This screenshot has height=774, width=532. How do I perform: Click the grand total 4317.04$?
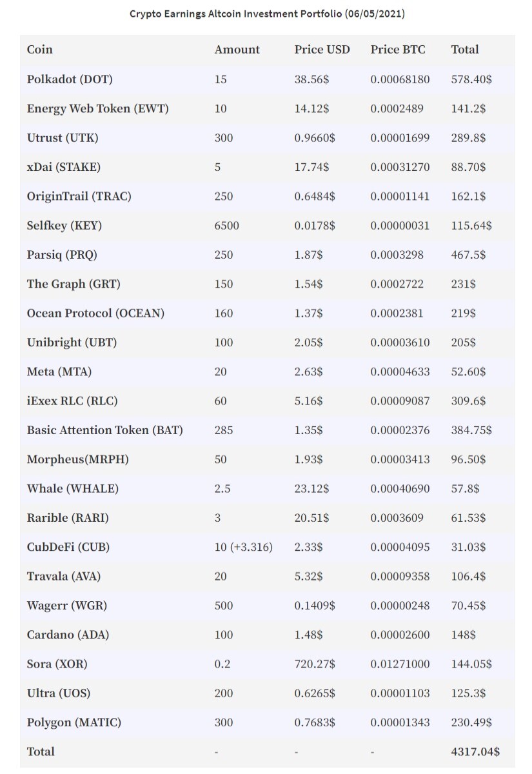pos(475,751)
